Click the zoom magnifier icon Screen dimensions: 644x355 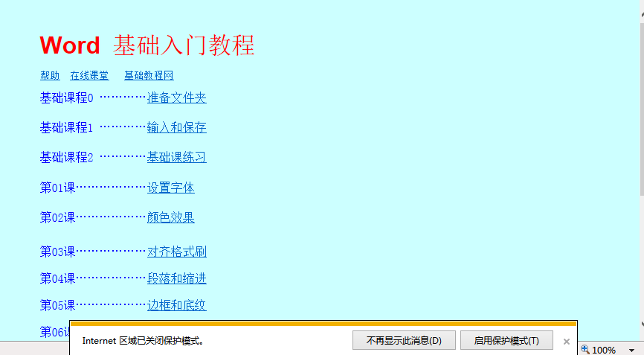pyautogui.click(x=585, y=350)
